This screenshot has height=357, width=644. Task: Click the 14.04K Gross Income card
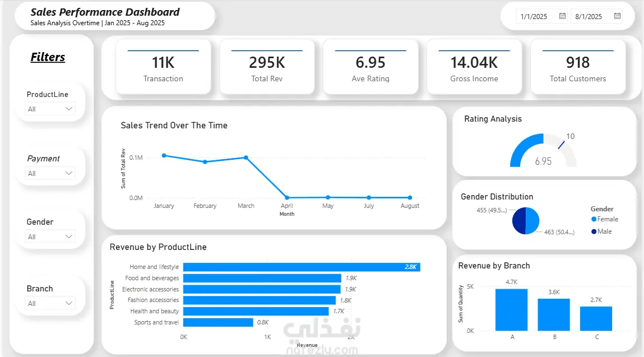pyautogui.click(x=474, y=67)
